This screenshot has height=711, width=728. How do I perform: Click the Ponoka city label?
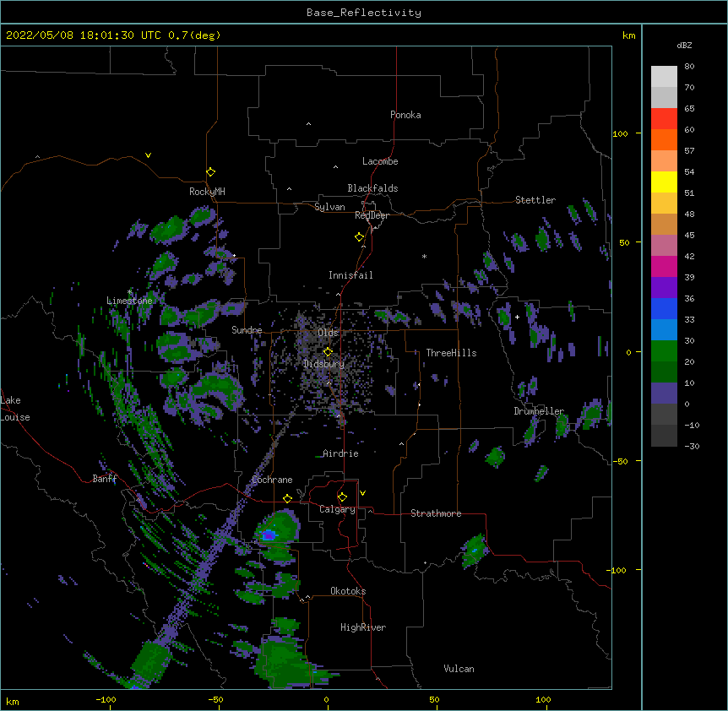click(x=405, y=115)
